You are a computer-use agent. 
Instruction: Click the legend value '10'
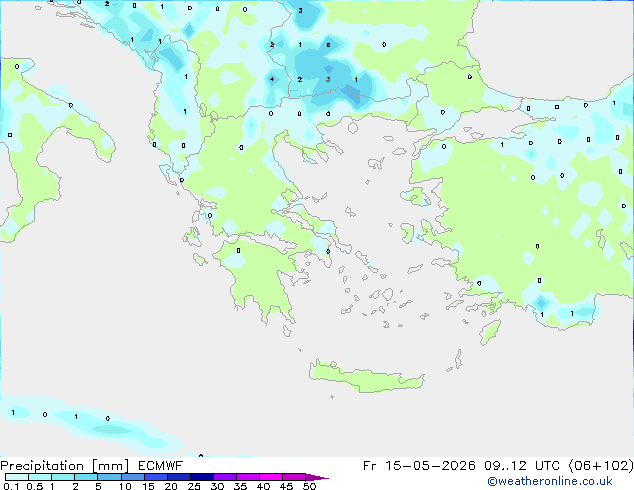[125, 486]
